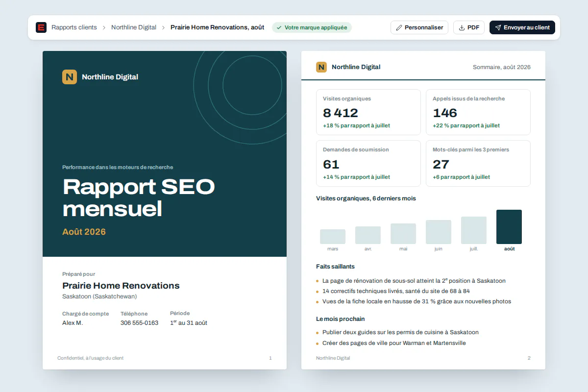This screenshot has width=588, height=392.
Task: Click the Personnaliser button
Action: [x=419, y=27]
